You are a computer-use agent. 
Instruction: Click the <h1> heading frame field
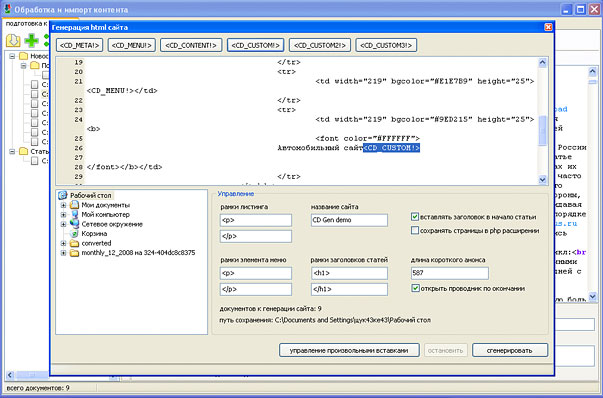pyautogui.click(x=349, y=273)
